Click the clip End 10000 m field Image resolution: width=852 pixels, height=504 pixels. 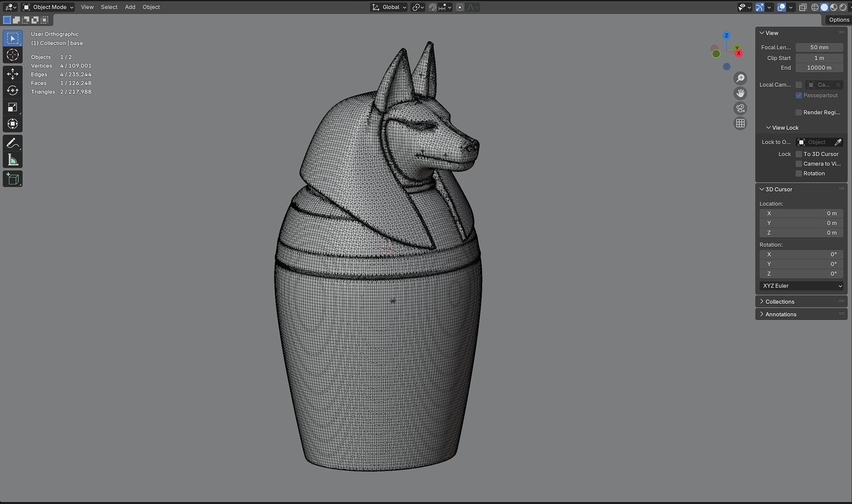(x=819, y=68)
